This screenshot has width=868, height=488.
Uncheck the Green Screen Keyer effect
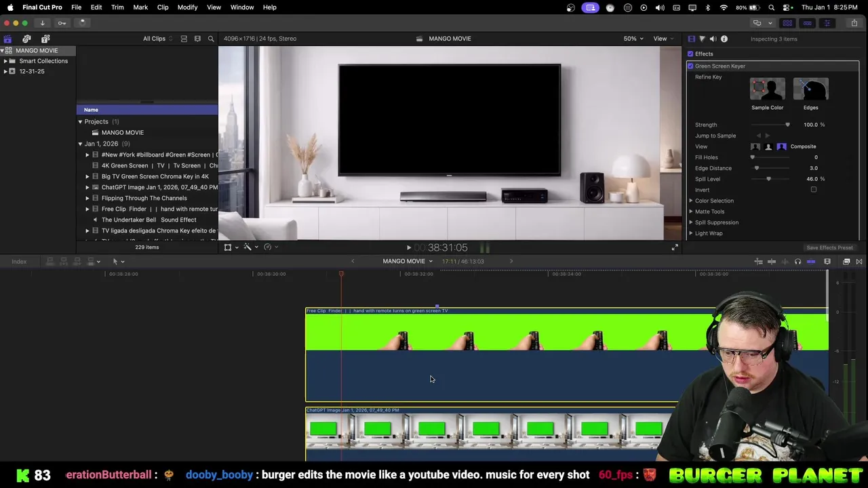(x=690, y=66)
